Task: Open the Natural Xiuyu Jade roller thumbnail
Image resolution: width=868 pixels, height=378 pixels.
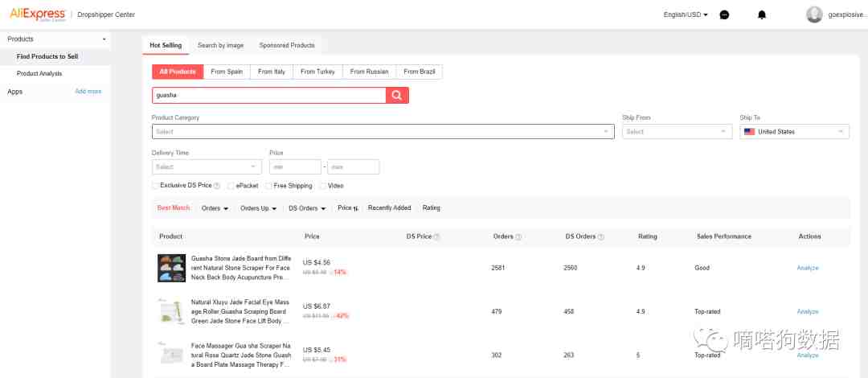Action: point(172,311)
